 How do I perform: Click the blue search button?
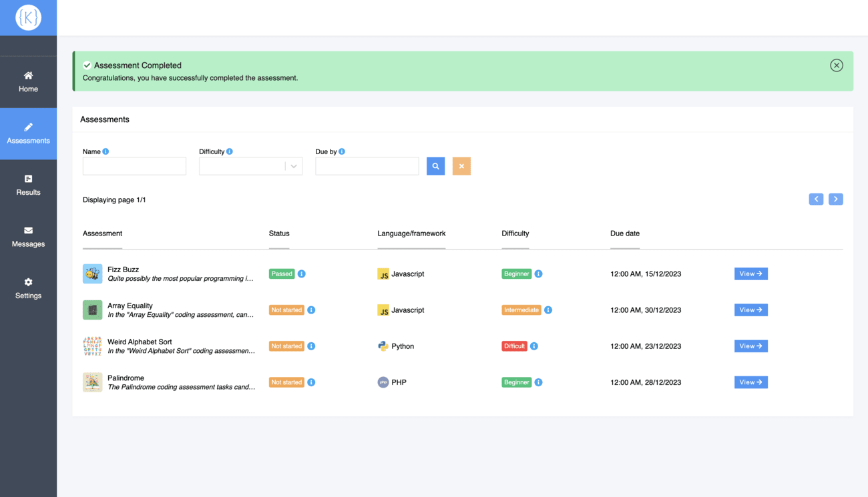point(435,166)
